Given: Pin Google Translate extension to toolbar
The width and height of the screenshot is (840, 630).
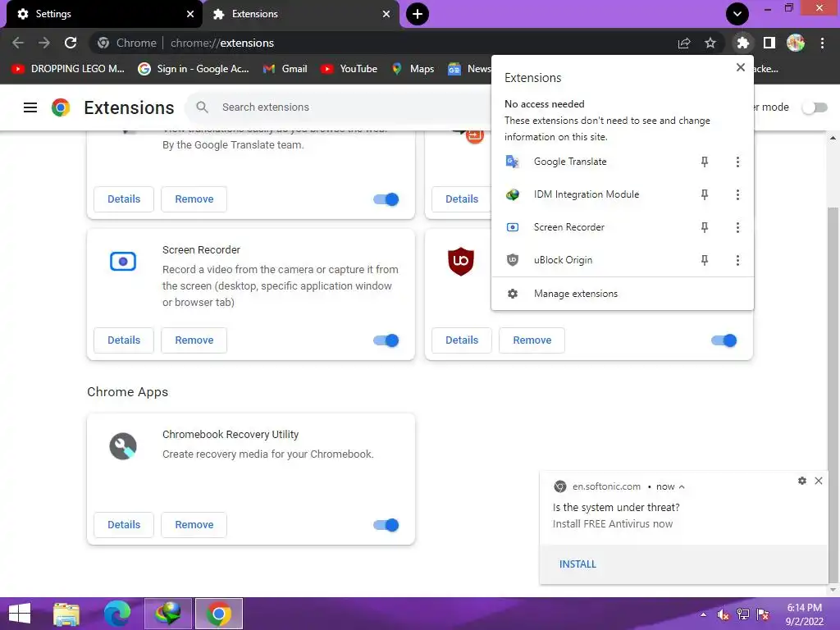Looking at the screenshot, I should [705, 162].
